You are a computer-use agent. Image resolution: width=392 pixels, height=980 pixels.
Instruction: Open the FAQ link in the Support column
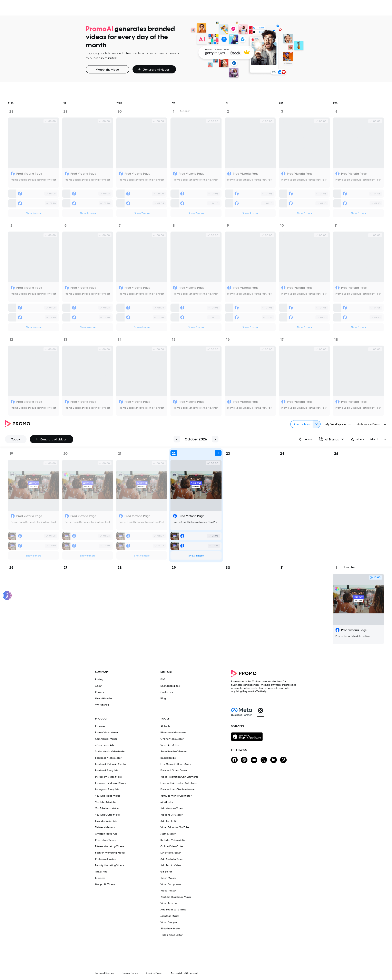(163, 680)
